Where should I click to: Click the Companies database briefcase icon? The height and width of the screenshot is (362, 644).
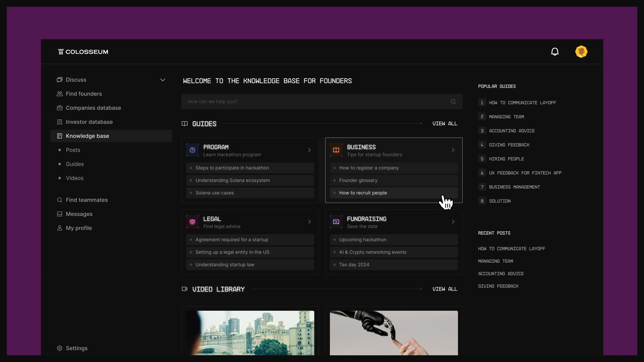60,108
